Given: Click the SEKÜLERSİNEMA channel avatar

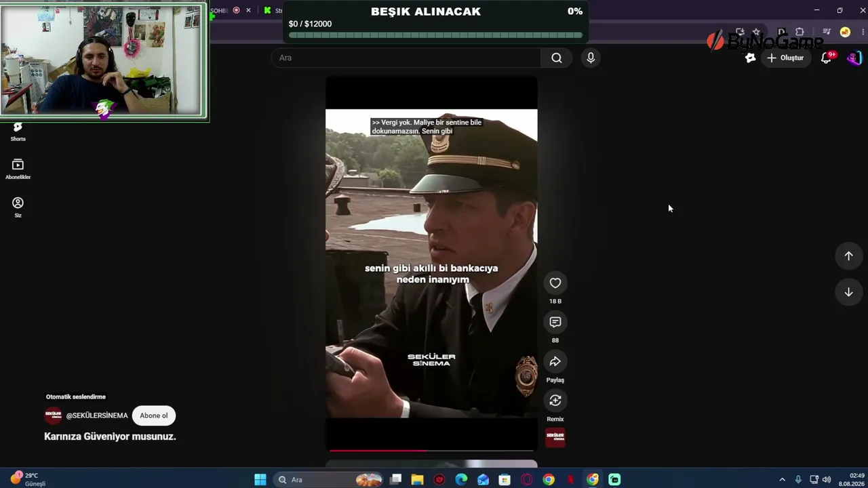Looking at the screenshot, I should pos(53,415).
